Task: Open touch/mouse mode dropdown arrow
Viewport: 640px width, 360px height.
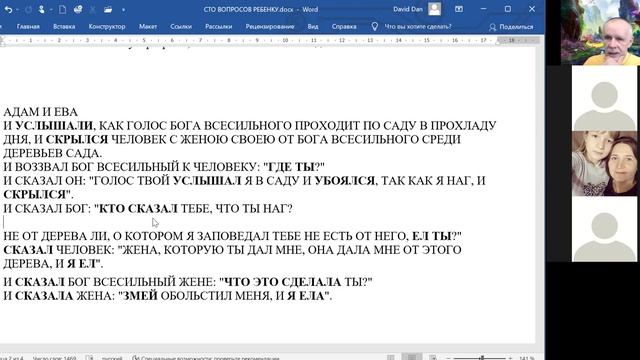Action: coord(51,10)
